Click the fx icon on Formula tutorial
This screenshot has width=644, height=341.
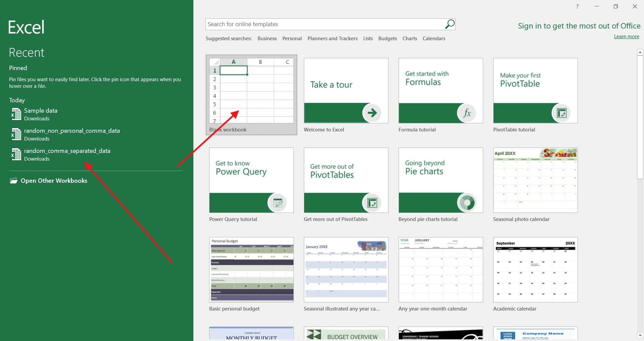pyautogui.click(x=467, y=113)
